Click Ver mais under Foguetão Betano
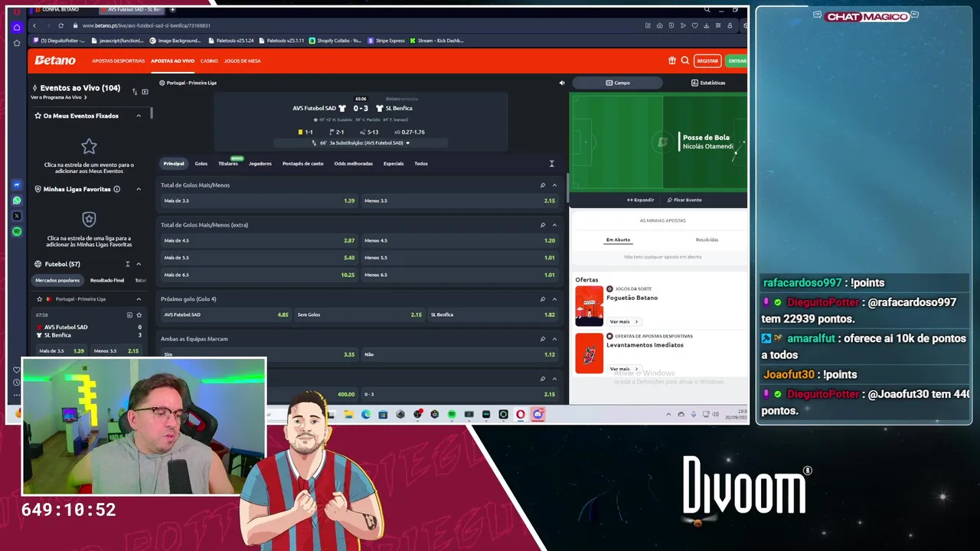This screenshot has height=551, width=980. pyautogui.click(x=623, y=321)
